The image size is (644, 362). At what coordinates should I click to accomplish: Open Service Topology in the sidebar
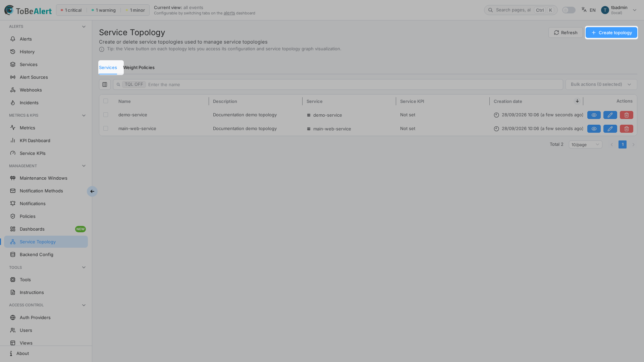(46, 242)
